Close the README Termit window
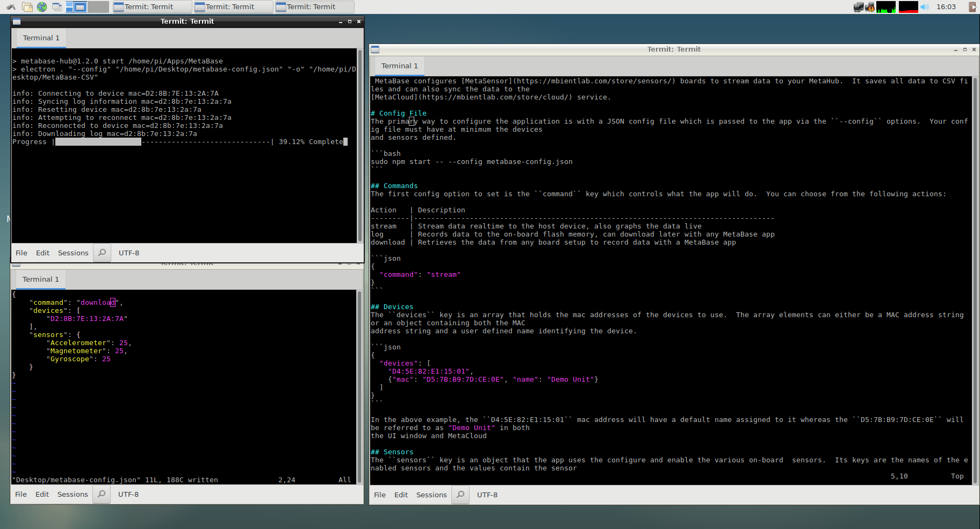Screen dimensions: 980x529 click(x=974, y=49)
